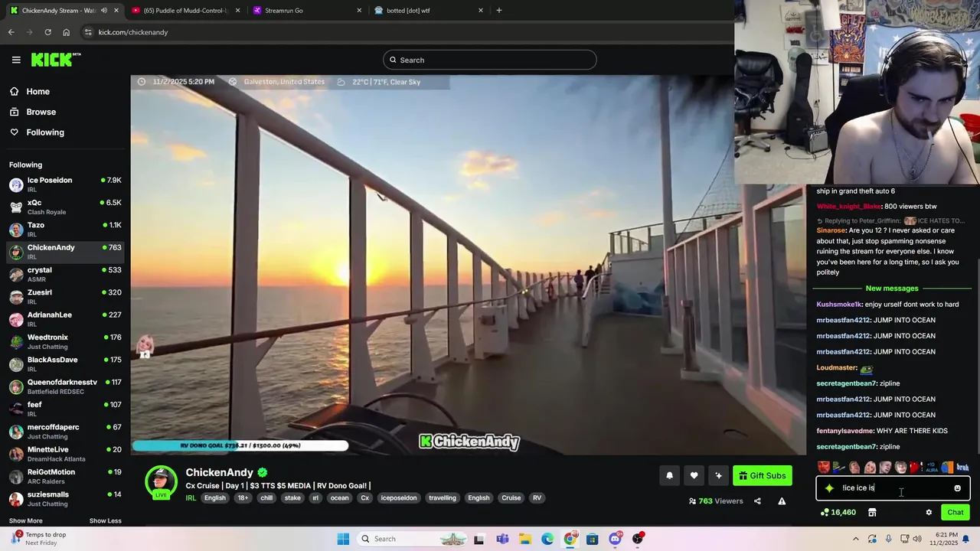Viewport: 980px width, 551px height.
Task: Click the 'Cruise' tag
Action: tap(511, 498)
